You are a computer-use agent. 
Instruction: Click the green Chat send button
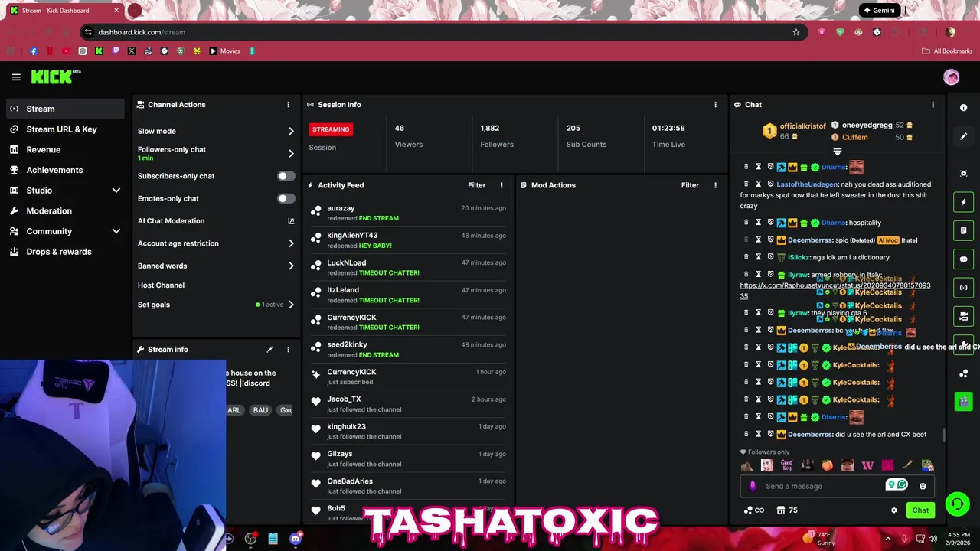[920, 510]
